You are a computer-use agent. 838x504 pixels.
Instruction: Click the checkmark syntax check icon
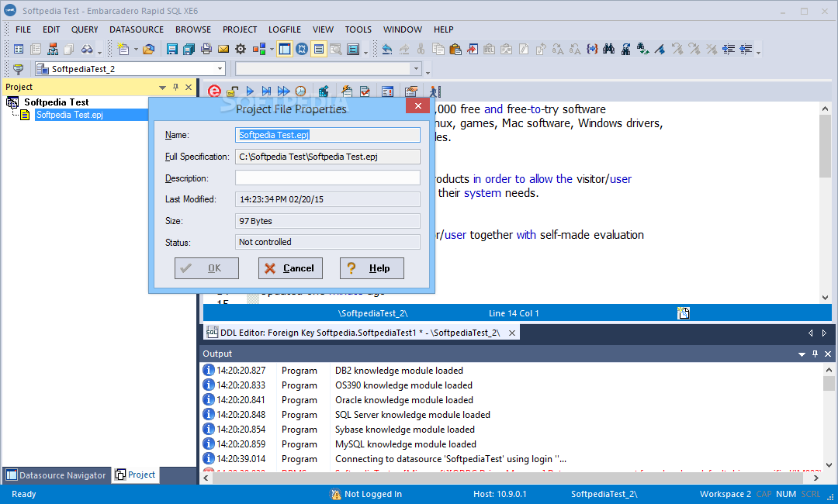coord(365,91)
